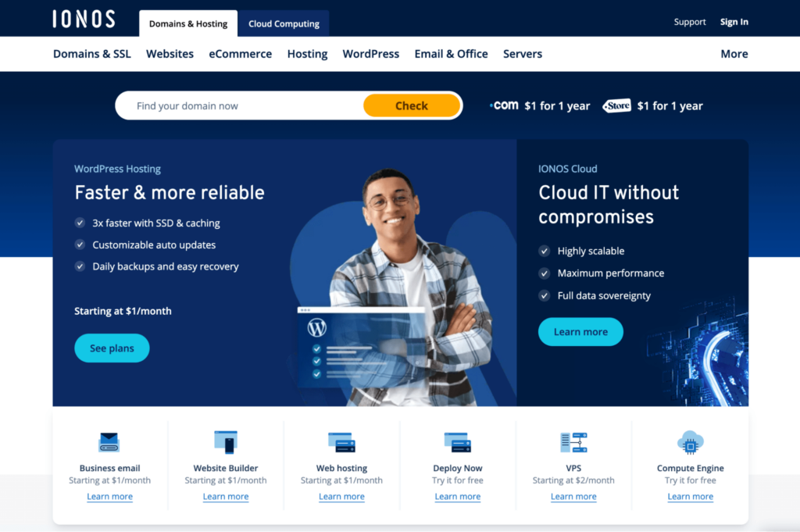Open the Servers menu
Image resolution: width=800 pixels, height=532 pixels.
click(x=523, y=54)
